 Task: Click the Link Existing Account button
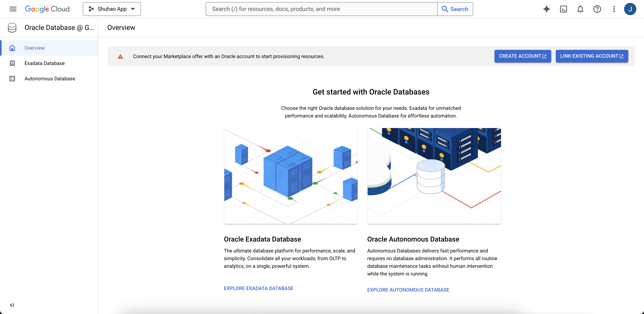pyautogui.click(x=592, y=56)
